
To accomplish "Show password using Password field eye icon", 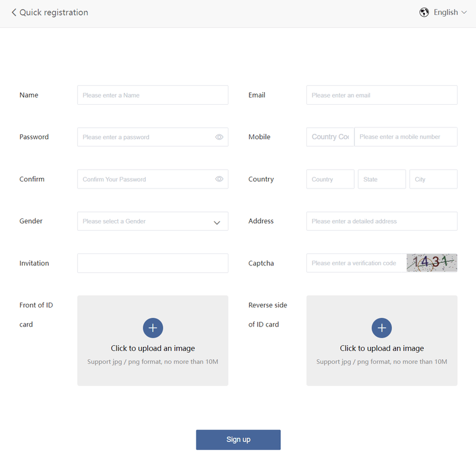I will tap(219, 137).
